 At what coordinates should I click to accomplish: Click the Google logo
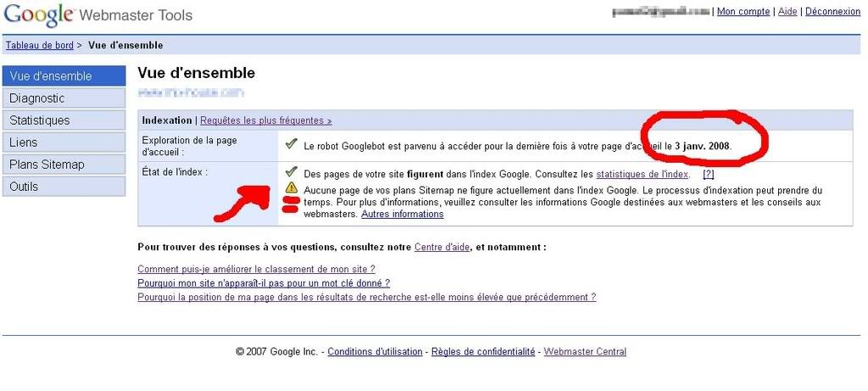pyautogui.click(x=39, y=14)
